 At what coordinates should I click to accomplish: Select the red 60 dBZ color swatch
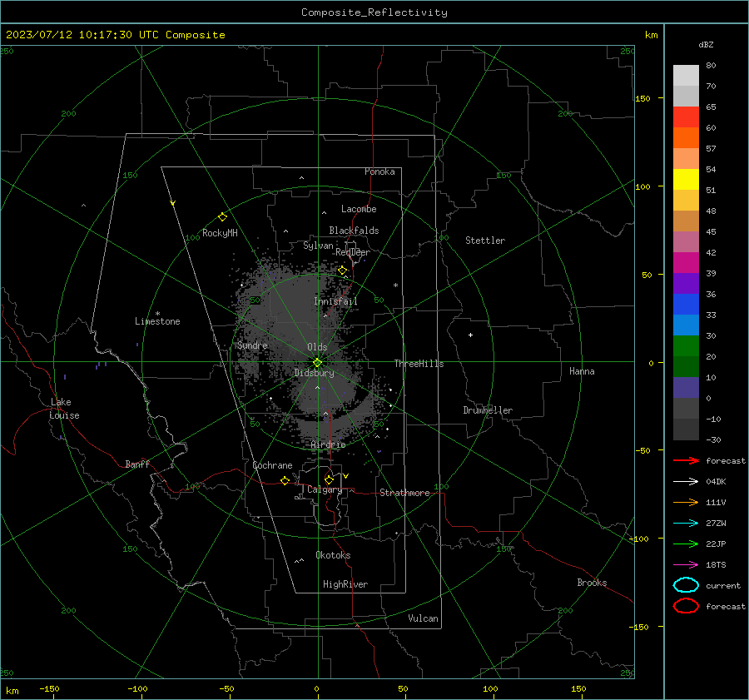(686, 117)
